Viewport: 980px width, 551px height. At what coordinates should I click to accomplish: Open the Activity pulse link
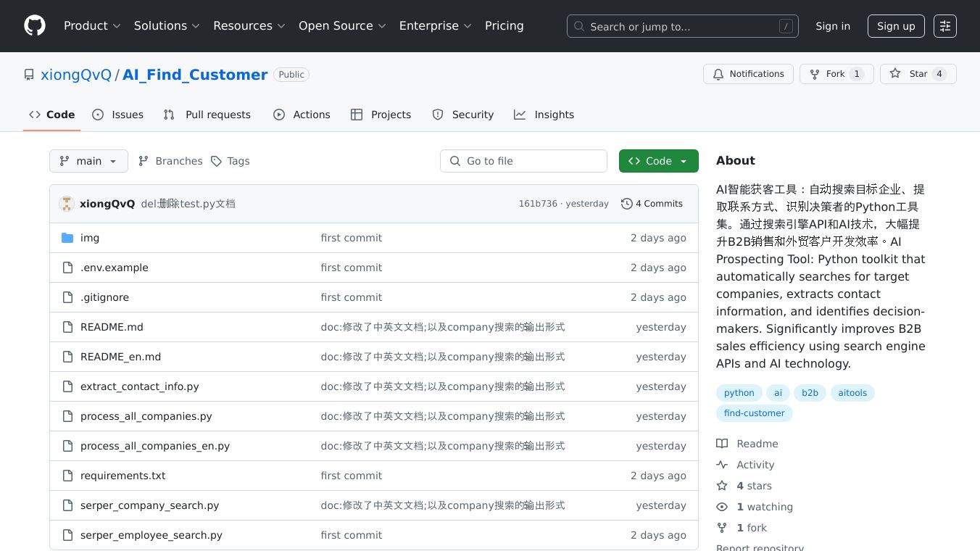coord(755,465)
